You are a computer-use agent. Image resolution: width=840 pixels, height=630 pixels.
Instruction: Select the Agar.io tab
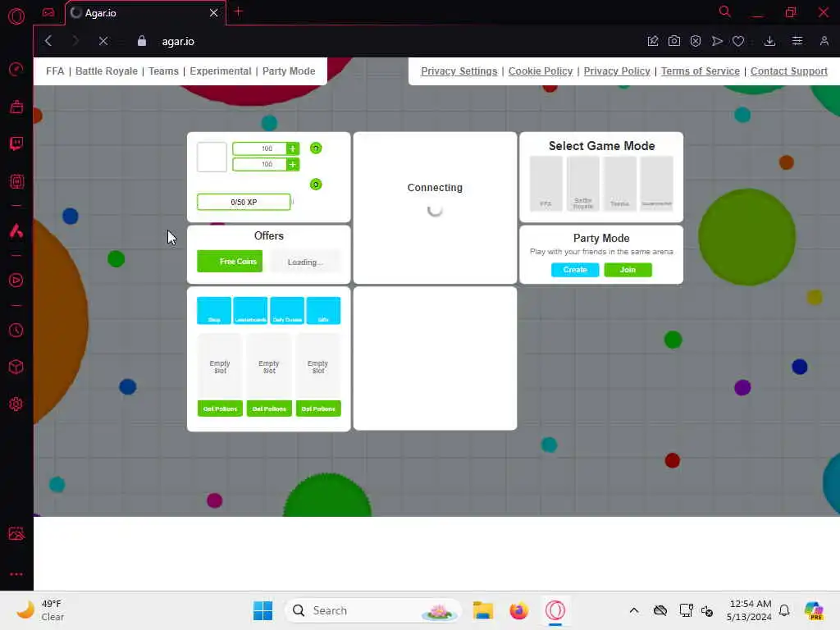point(146,13)
